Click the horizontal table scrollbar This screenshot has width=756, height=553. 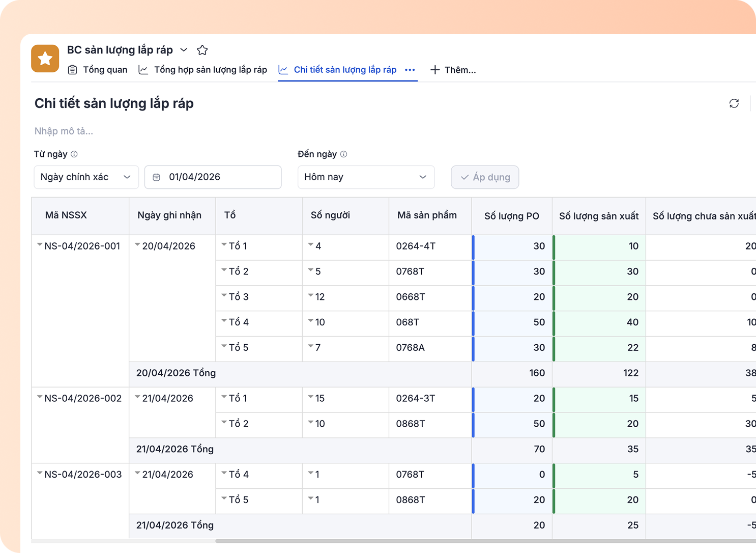(485, 541)
